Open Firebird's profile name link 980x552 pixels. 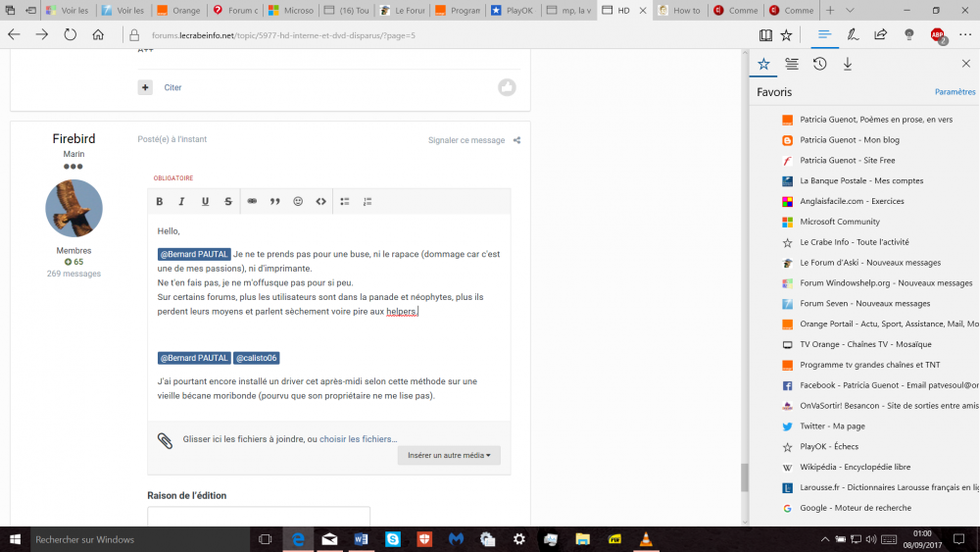(x=73, y=139)
